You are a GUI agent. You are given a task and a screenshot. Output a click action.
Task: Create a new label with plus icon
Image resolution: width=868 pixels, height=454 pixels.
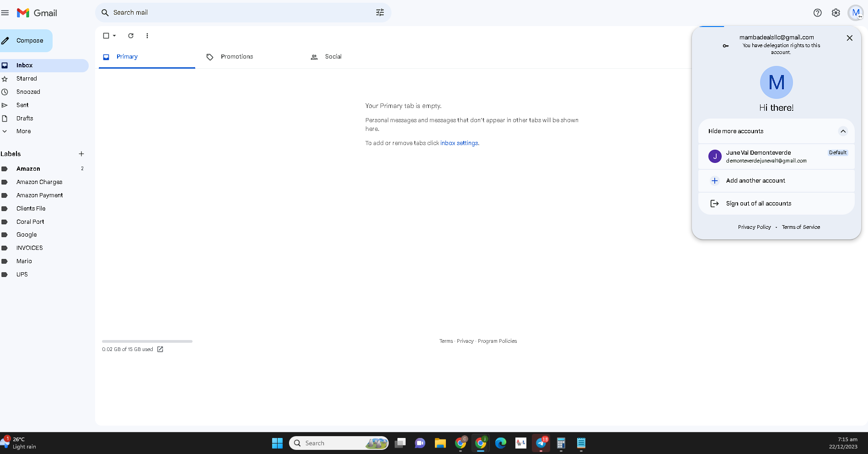pos(81,154)
